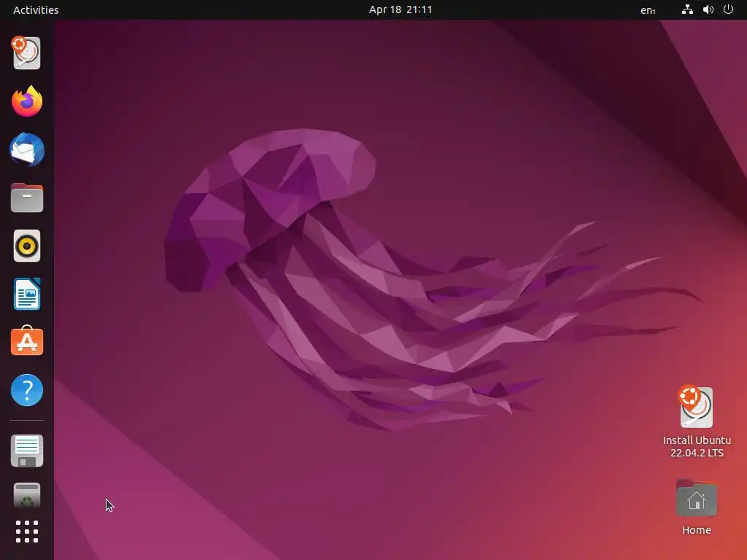Viewport: 747px width, 560px height.
Task: Open the Help application
Action: 27,390
